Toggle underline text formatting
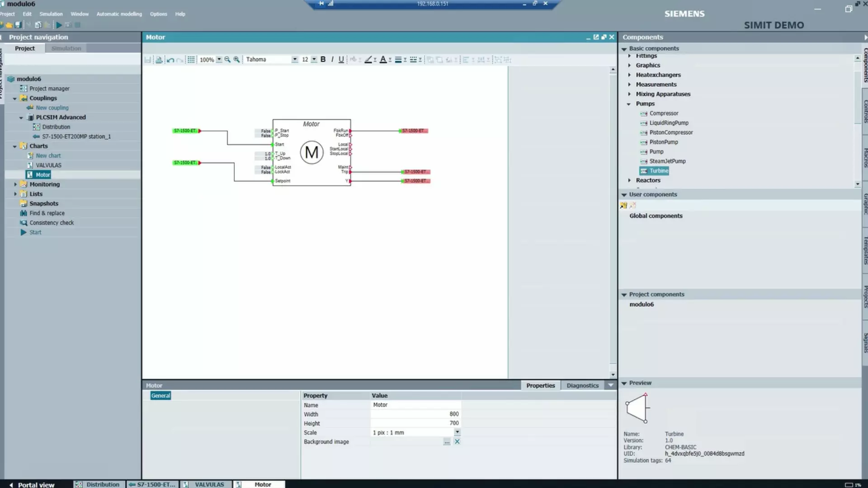Screen dimensions: 868x488 tap(341, 59)
